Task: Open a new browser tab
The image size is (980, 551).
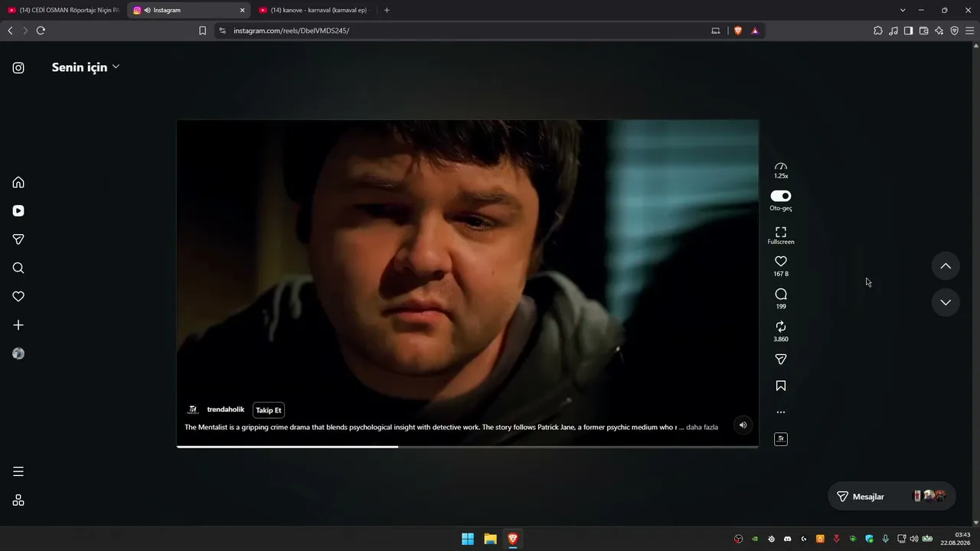Action: tap(387, 11)
